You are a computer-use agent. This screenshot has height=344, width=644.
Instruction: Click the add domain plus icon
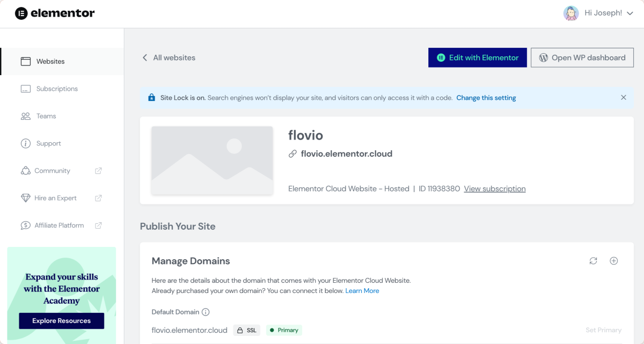[614, 261]
